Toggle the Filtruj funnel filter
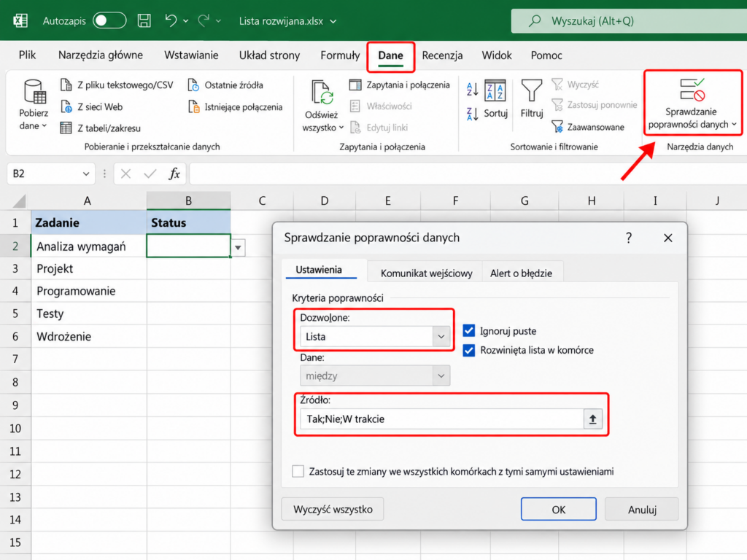Viewport: 747px width, 560px height. pyautogui.click(x=532, y=98)
